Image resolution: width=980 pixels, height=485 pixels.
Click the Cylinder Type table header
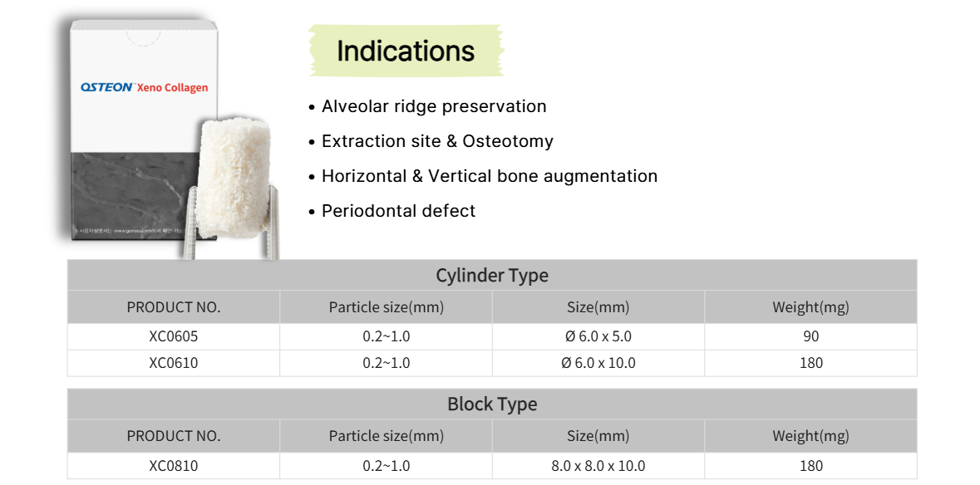click(492, 275)
